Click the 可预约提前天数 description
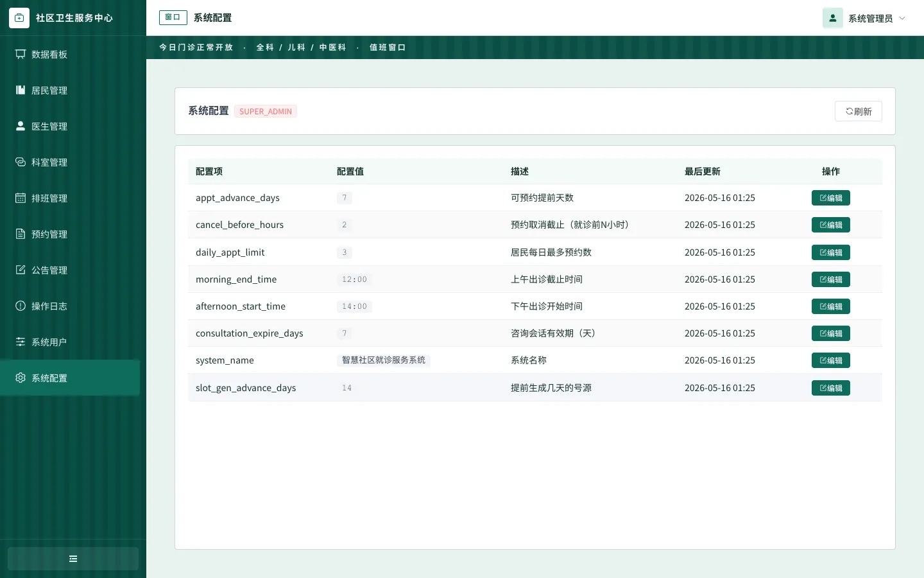This screenshot has width=924, height=578. [x=542, y=198]
